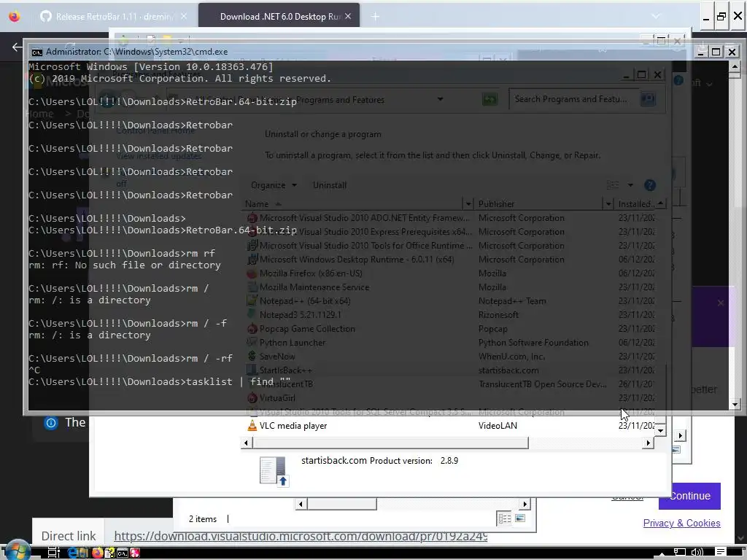Click the Firefox back arrow
Image resolution: width=747 pixels, height=560 pixels.
pyautogui.click(x=18, y=47)
